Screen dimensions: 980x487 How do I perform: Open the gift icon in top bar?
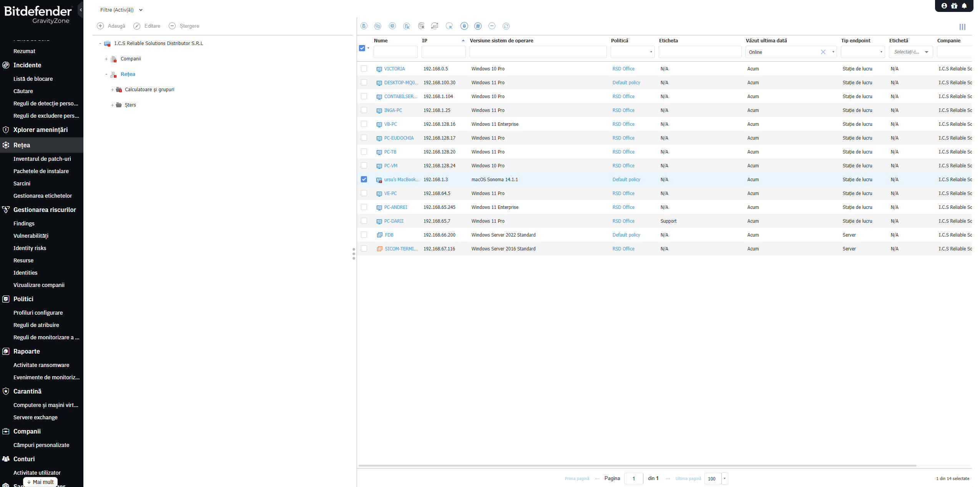(954, 6)
